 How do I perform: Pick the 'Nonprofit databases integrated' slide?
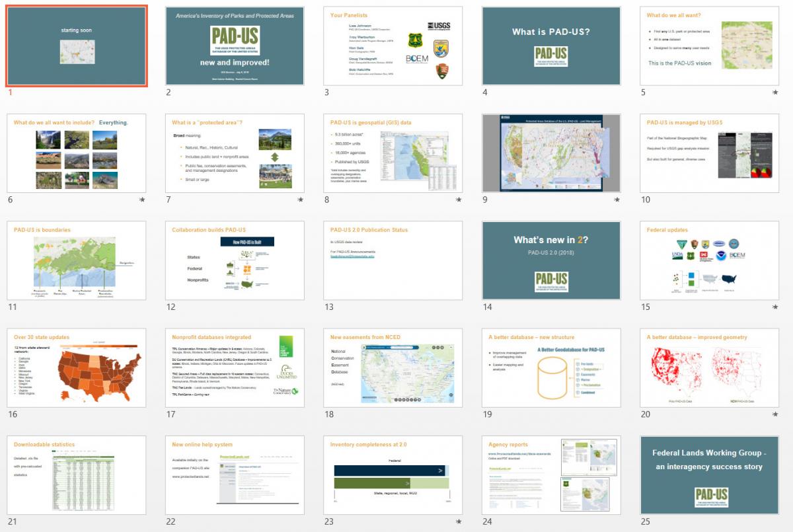point(235,368)
